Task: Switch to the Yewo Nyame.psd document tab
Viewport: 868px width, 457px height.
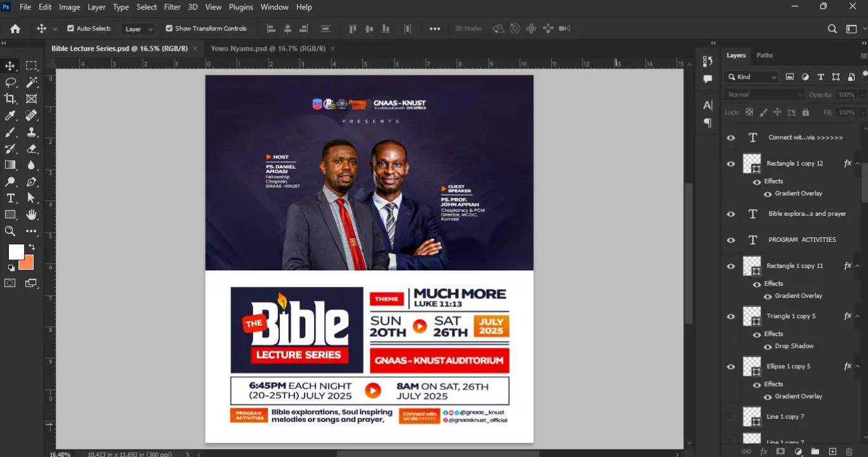Action: pyautogui.click(x=268, y=48)
